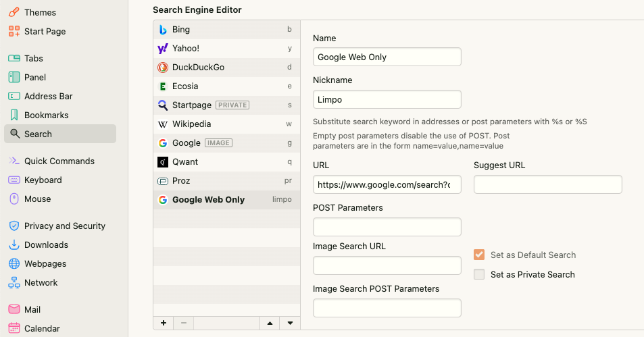Click the Yahoo! logo icon

[x=163, y=49]
